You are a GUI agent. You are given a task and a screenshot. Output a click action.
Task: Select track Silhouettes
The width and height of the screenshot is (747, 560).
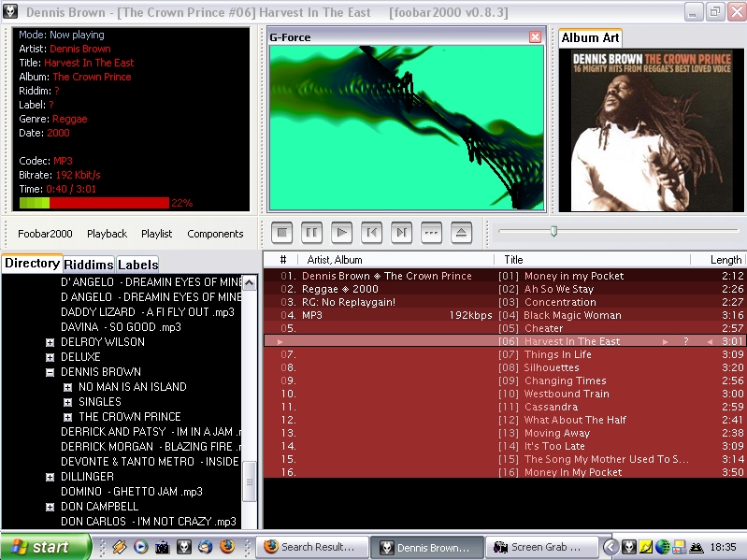(504, 367)
